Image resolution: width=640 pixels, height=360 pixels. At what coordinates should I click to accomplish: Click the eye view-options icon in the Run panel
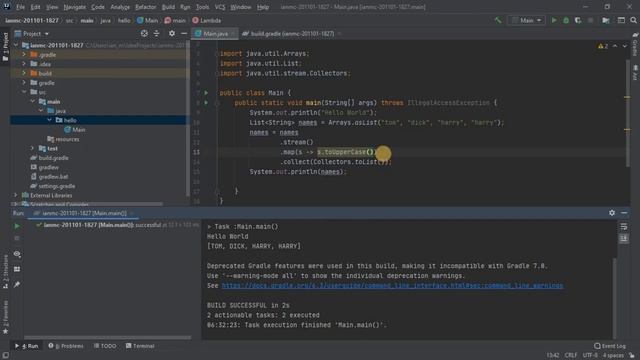click(x=17, y=254)
